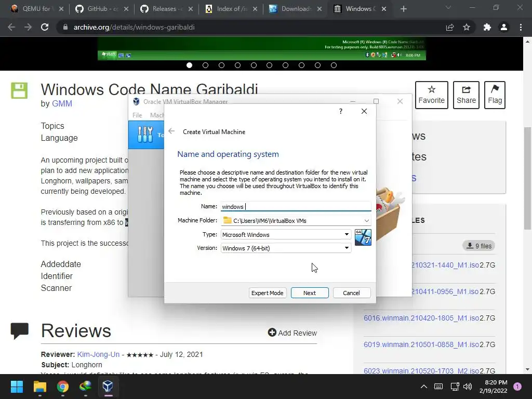Image resolution: width=532 pixels, height=399 pixels.
Task: Select the fifth carousel dot
Action: coord(254,65)
